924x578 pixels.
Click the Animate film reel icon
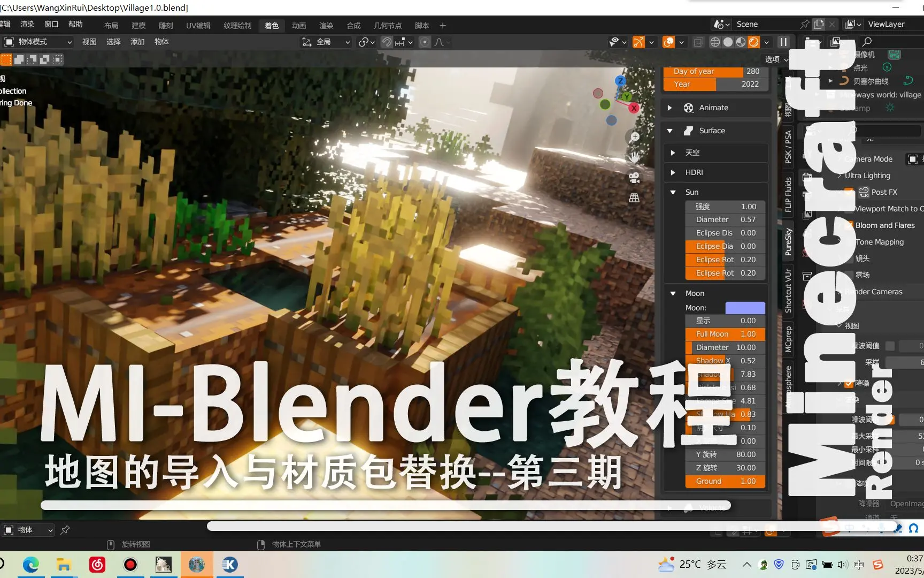point(689,108)
